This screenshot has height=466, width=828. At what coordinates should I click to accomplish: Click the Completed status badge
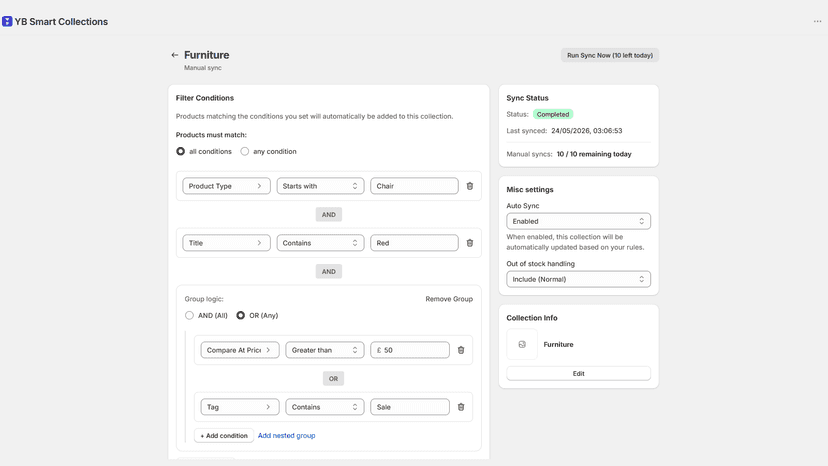[553, 114]
